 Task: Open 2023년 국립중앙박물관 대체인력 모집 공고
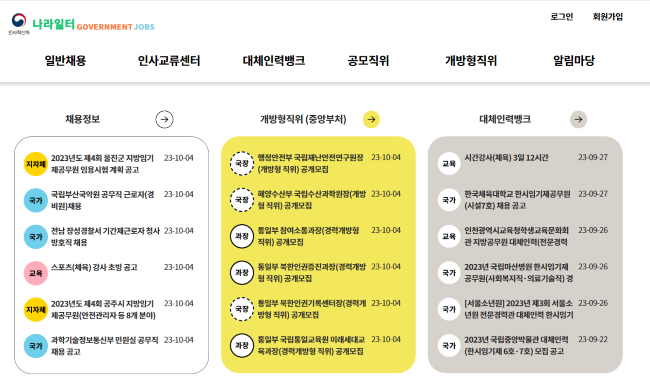pos(517,345)
